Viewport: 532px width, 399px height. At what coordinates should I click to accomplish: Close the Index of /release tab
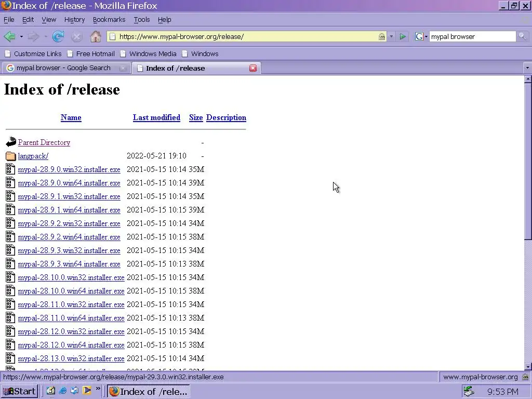click(x=253, y=68)
